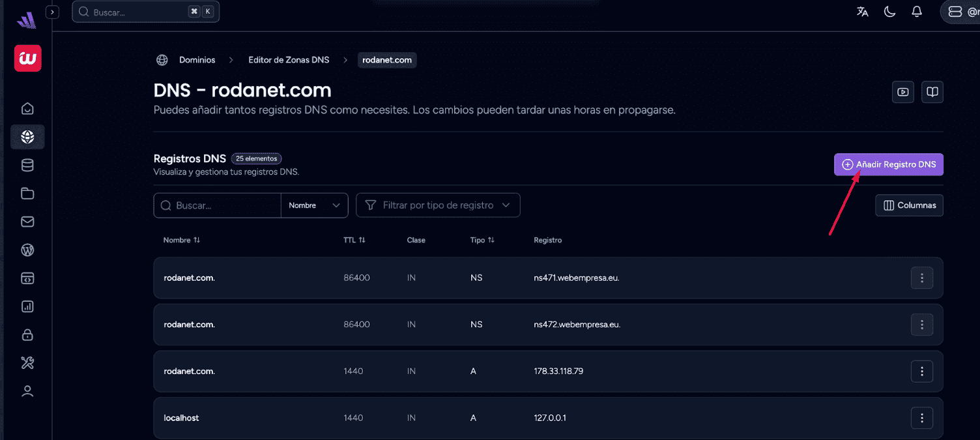
Task: Select the 127.0.0.1 record value
Action: (x=550, y=418)
